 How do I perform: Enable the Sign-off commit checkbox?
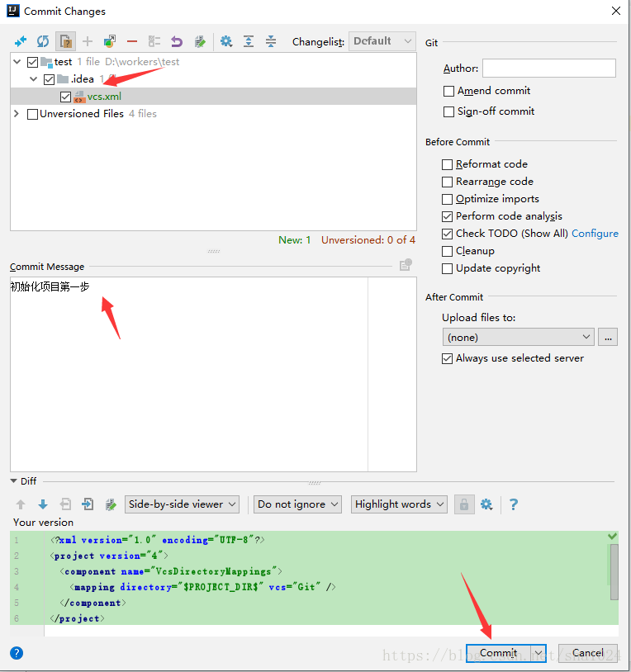pyautogui.click(x=448, y=111)
